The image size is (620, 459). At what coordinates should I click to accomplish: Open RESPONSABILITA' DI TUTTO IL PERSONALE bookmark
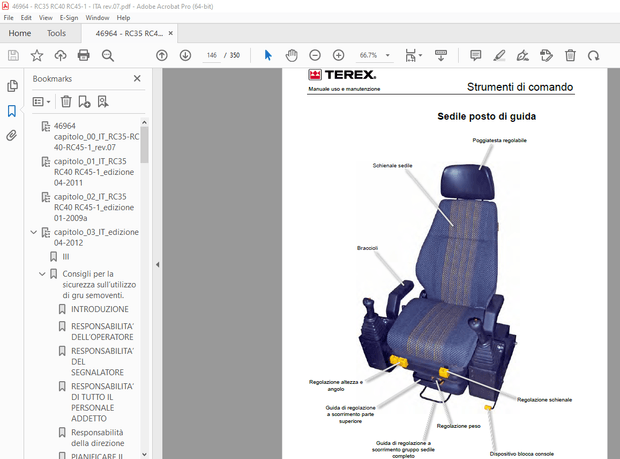(x=102, y=402)
